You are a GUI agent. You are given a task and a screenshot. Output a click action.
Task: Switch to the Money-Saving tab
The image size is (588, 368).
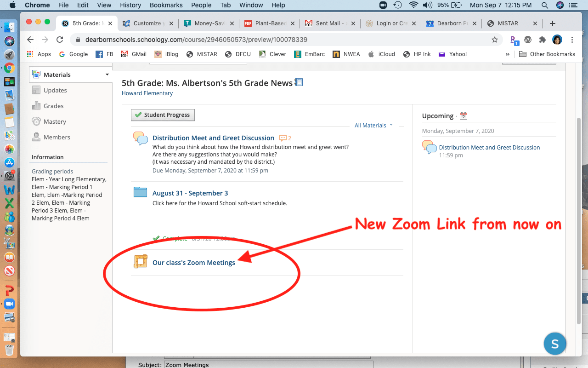click(x=208, y=23)
